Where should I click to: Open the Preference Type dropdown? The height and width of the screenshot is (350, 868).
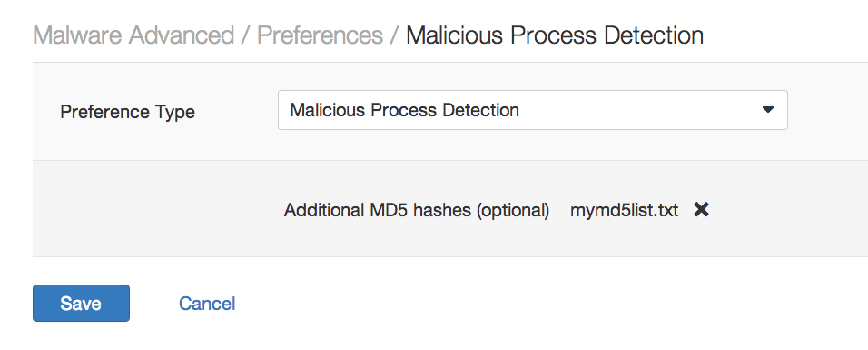[x=533, y=110]
